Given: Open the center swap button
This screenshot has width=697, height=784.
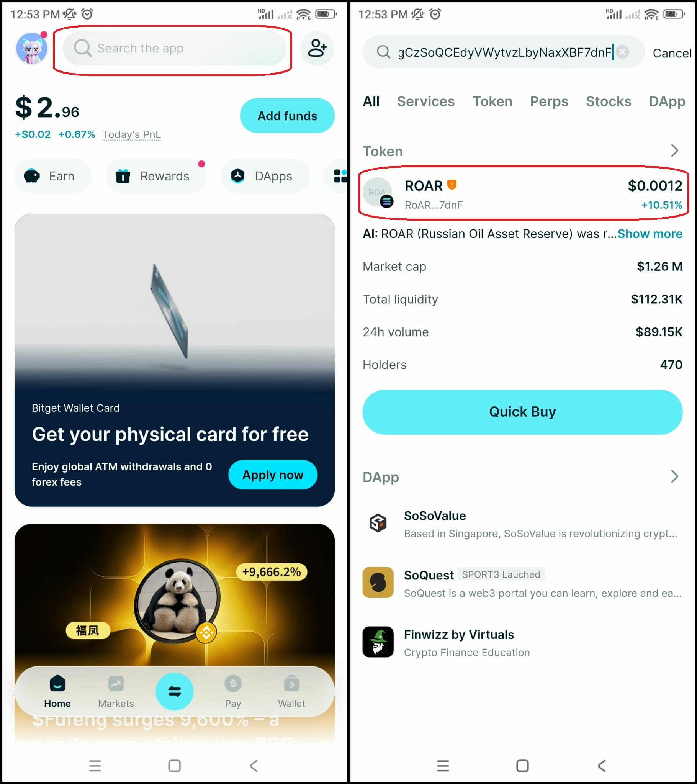Looking at the screenshot, I should pyautogui.click(x=175, y=691).
